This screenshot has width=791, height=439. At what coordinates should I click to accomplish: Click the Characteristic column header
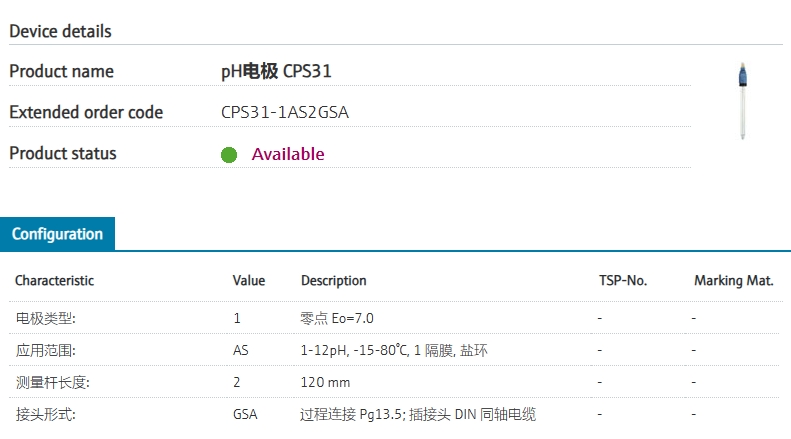click(54, 281)
